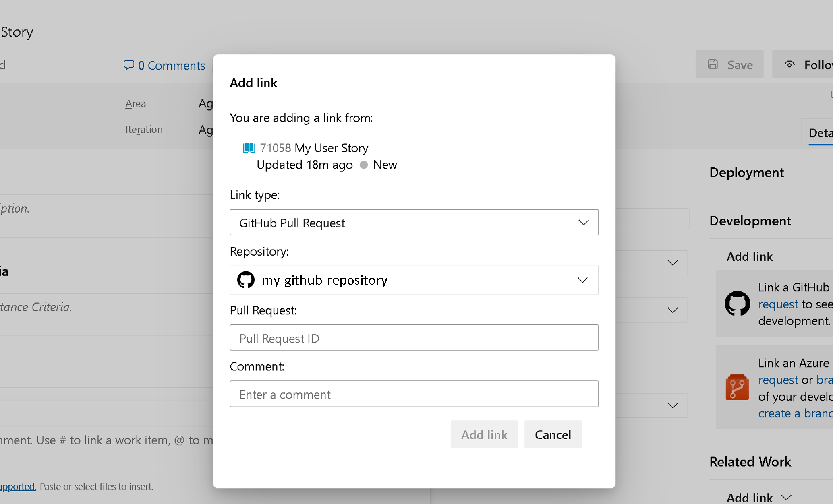Click GitHub logo in Repository field
Screen dimensions: 833x504
click(246, 280)
